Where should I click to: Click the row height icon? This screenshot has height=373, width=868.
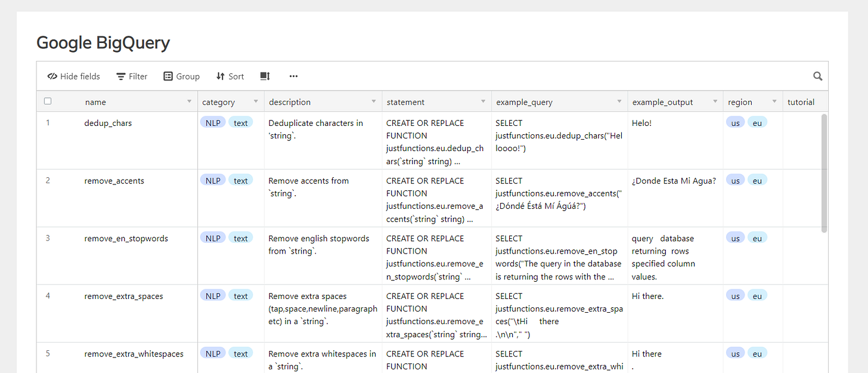[265, 76]
